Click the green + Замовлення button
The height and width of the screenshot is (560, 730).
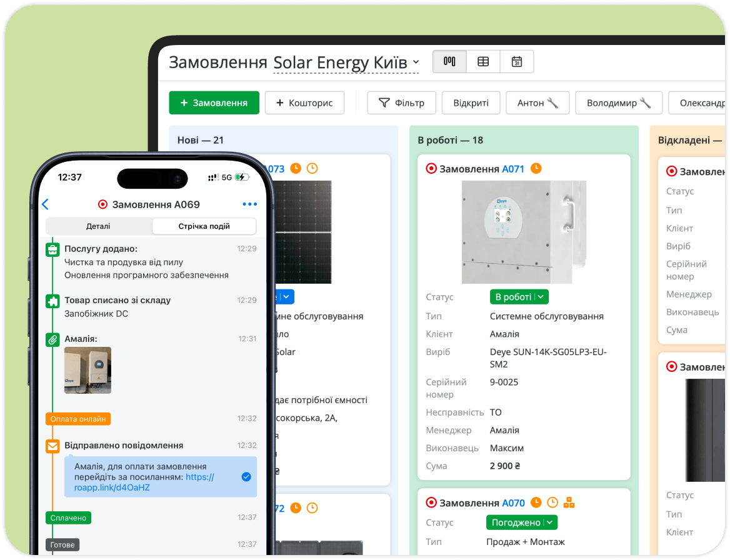click(214, 103)
